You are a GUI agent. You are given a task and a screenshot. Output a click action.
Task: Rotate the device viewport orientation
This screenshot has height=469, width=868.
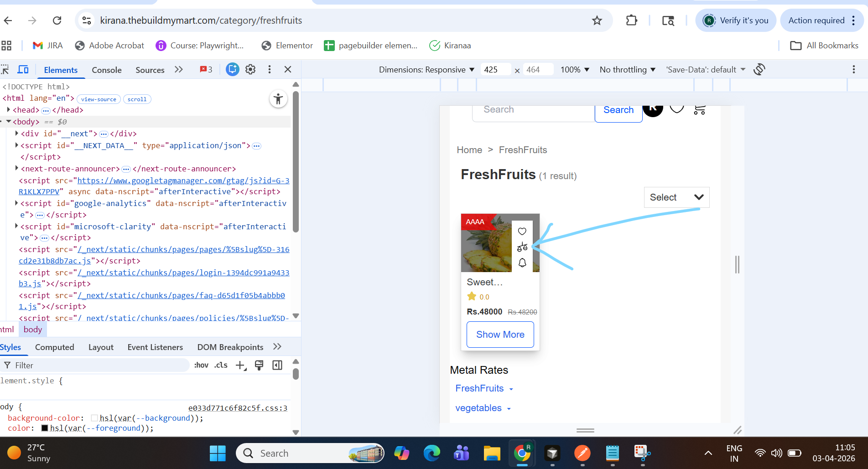pyautogui.click(x=759, y=69)
